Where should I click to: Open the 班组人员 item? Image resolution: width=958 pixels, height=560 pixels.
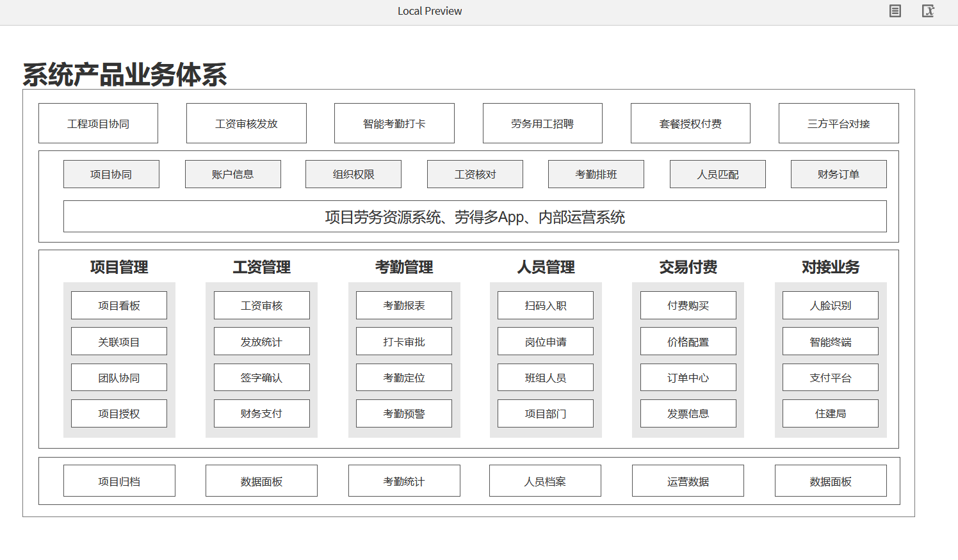546,378
